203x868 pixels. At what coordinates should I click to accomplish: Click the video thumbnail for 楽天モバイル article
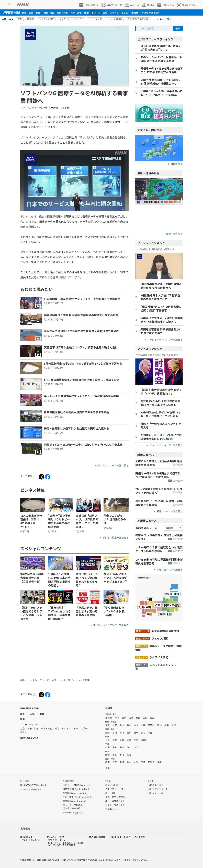pos(31,400)
